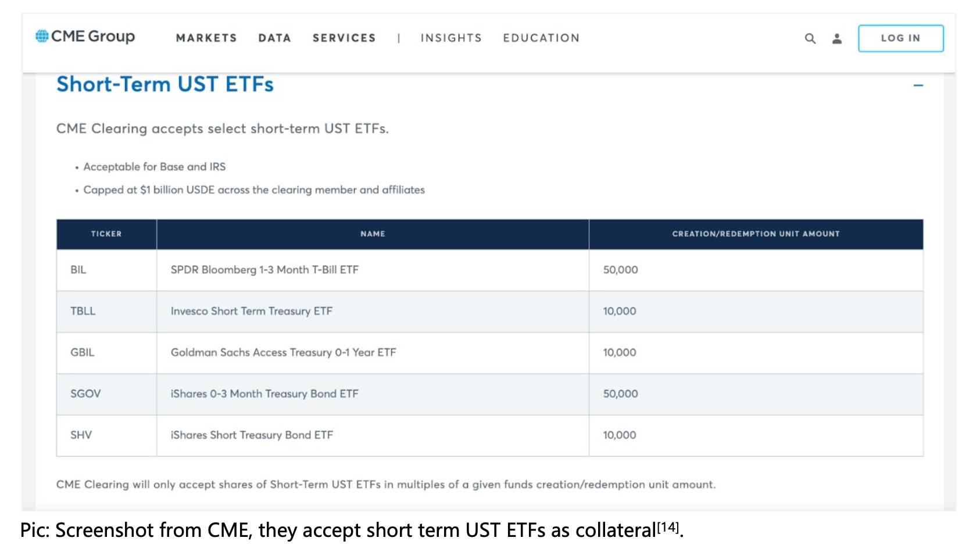Open the Data menu

tap(274, 38)
